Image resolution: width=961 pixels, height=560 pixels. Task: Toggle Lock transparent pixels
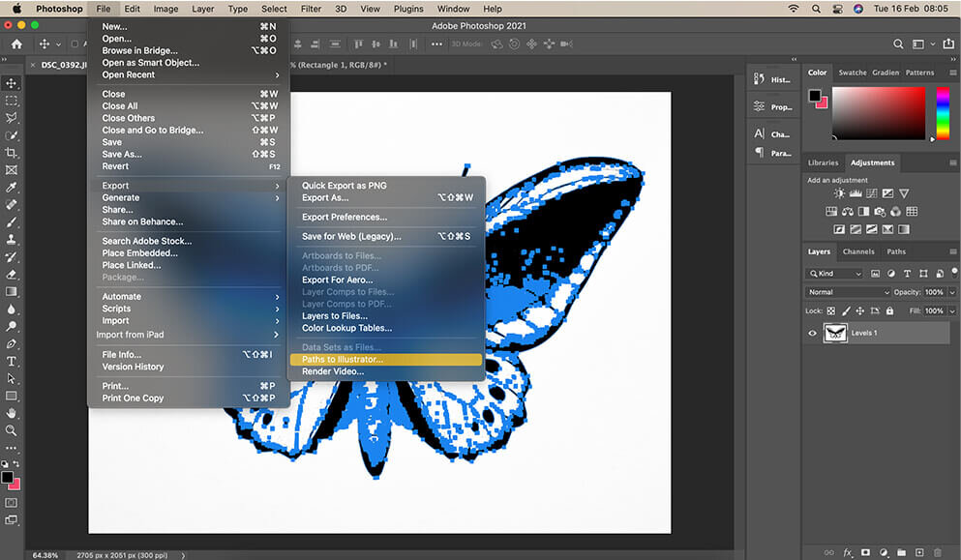pyautogui.click(x=831, y=311)
